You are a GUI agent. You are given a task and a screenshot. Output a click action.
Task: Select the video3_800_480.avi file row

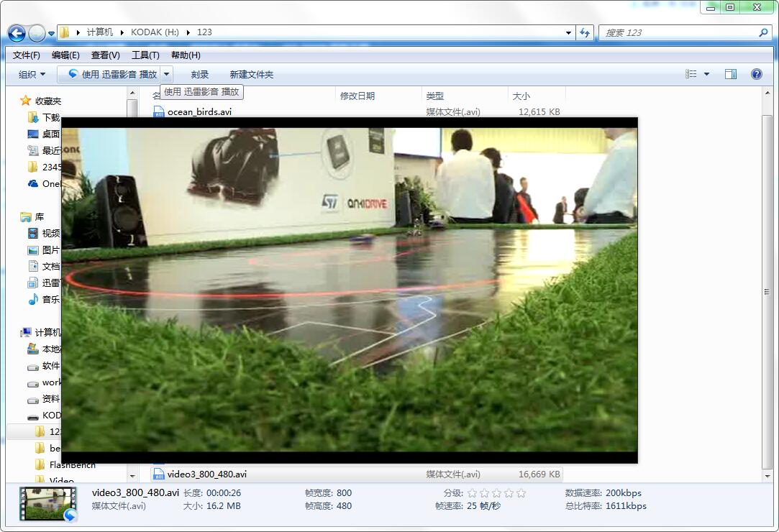click(x=357, y=474)
